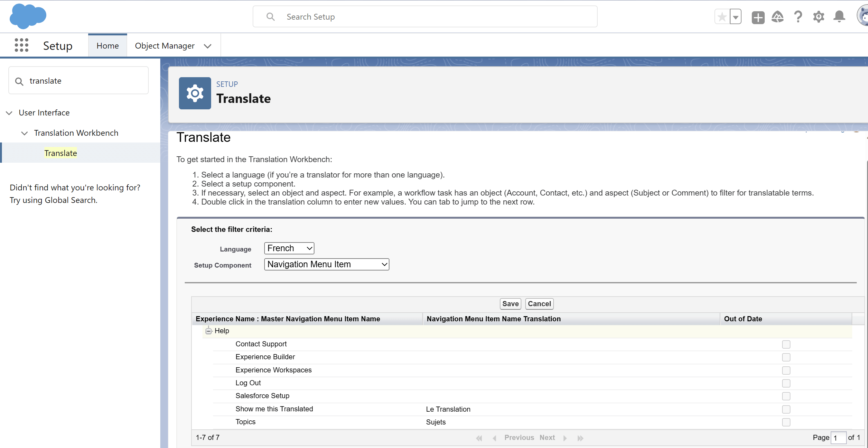Save the navigation menu translations
Screen dimensions: 868x448
pyautogui.click(x=510, y=304)
